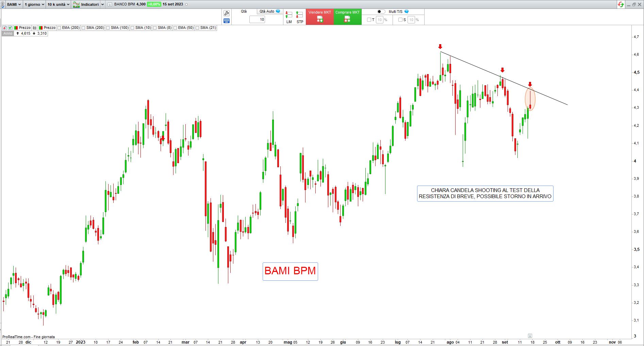Click the red down-arrow icon left of Prezzo
Screen dimensions: 644x346
4,28
